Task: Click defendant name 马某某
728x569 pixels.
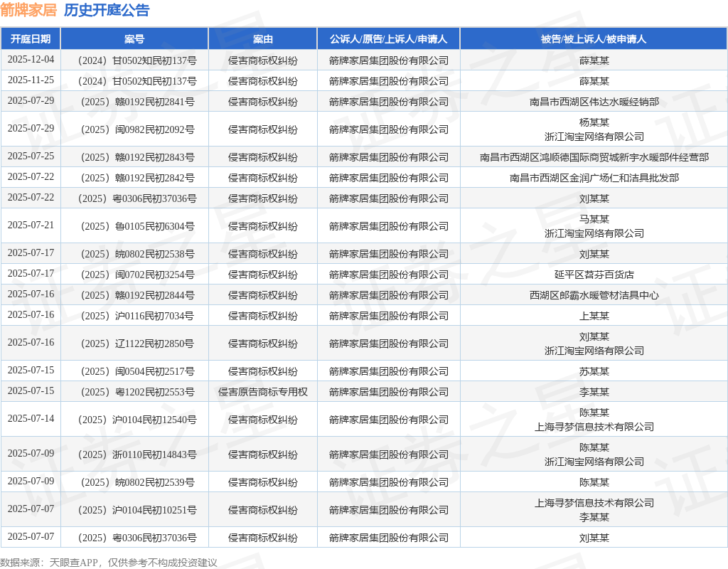Action: pos(594,219)
